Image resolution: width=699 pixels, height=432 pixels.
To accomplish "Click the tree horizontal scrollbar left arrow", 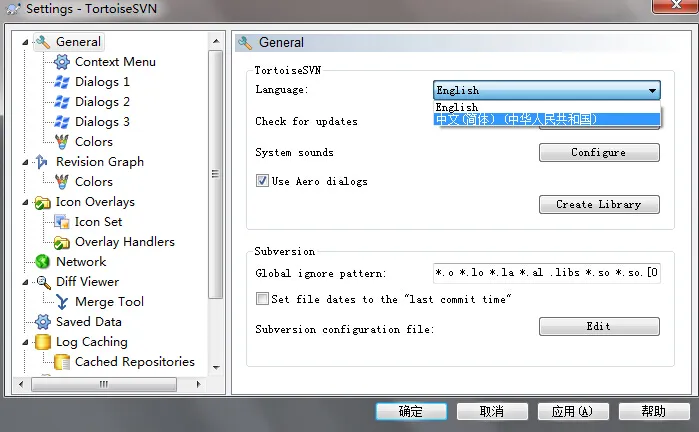I will pyautogui.click(x=21, y=384).
